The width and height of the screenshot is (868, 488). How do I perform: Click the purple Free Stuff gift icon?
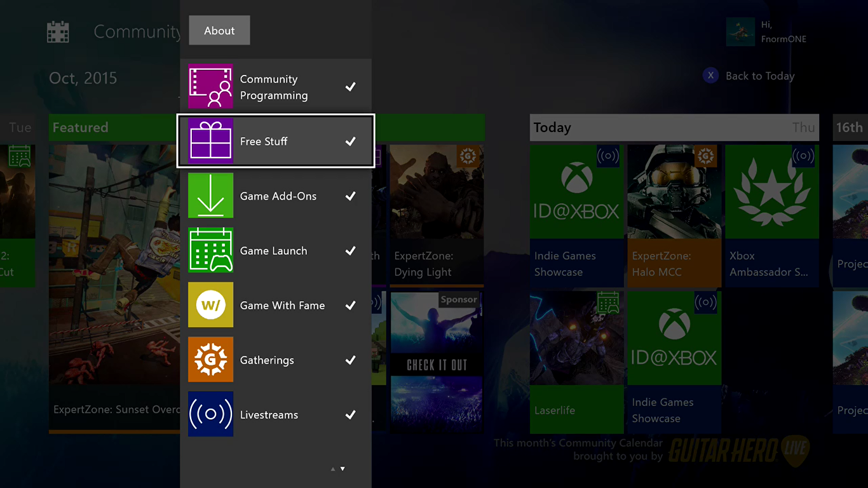point(210,141)
